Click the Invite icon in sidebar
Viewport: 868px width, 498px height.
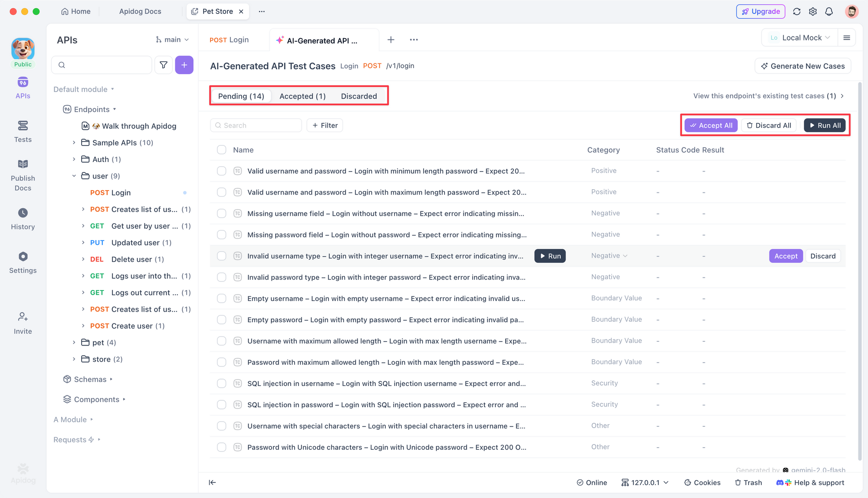point(23,322)
